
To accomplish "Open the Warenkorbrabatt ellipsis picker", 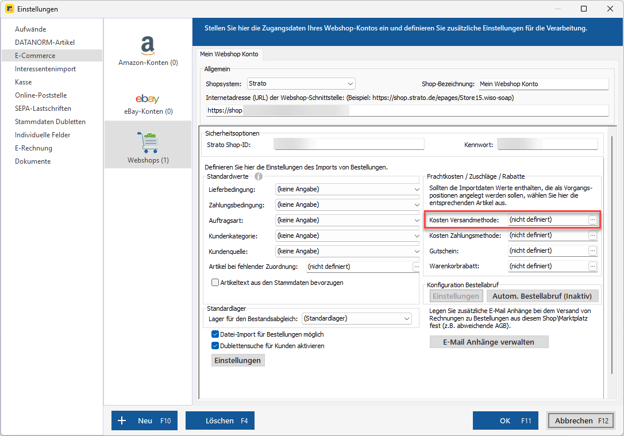I will [593, 267].
